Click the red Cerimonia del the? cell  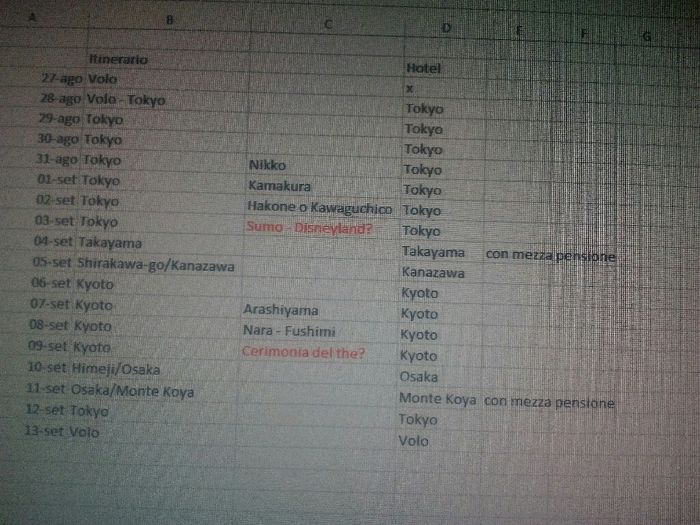[x=304, y=353]
